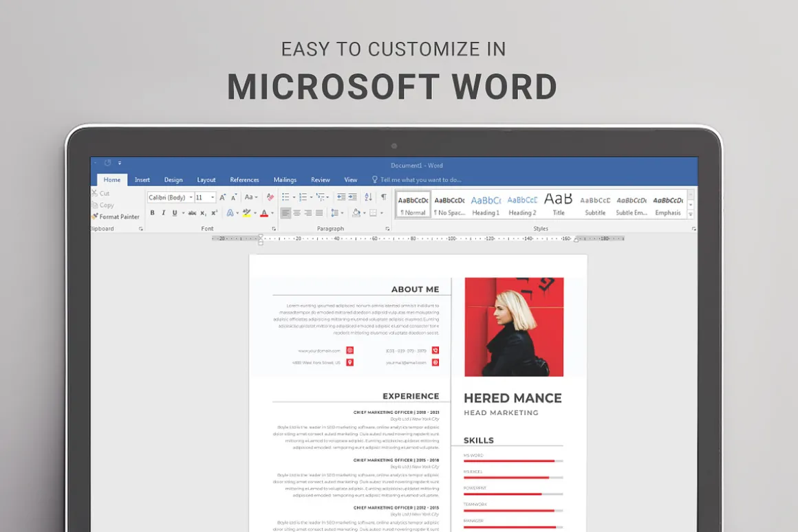Apply the Heading 1 style
Viewport: 798px width, 532px height.
[x=486, y=205]
